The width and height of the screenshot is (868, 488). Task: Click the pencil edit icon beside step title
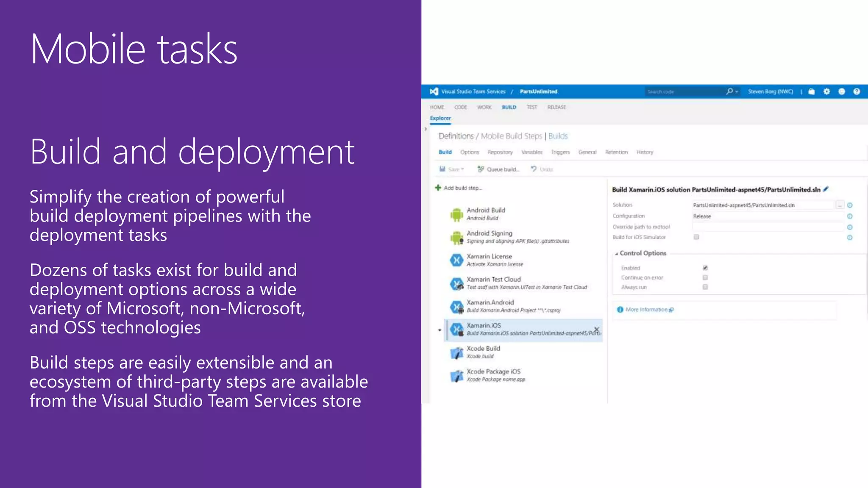pyautogui.click(x=826, y=189)
